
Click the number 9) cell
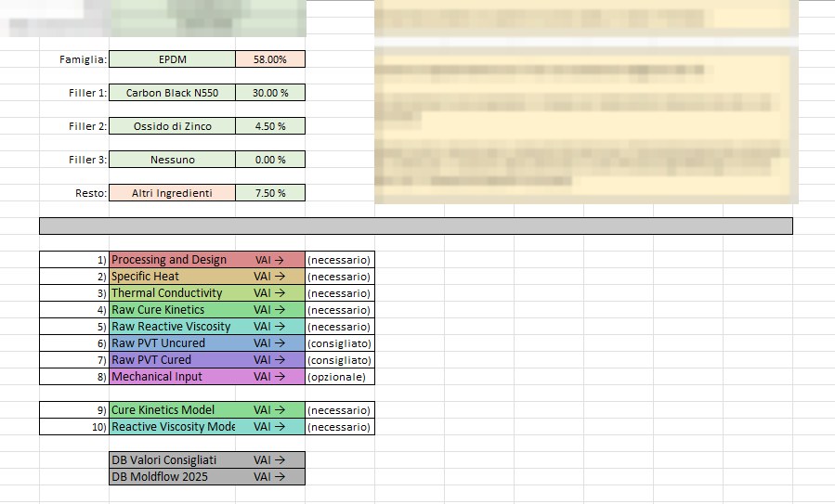click(x=74, y=410)
